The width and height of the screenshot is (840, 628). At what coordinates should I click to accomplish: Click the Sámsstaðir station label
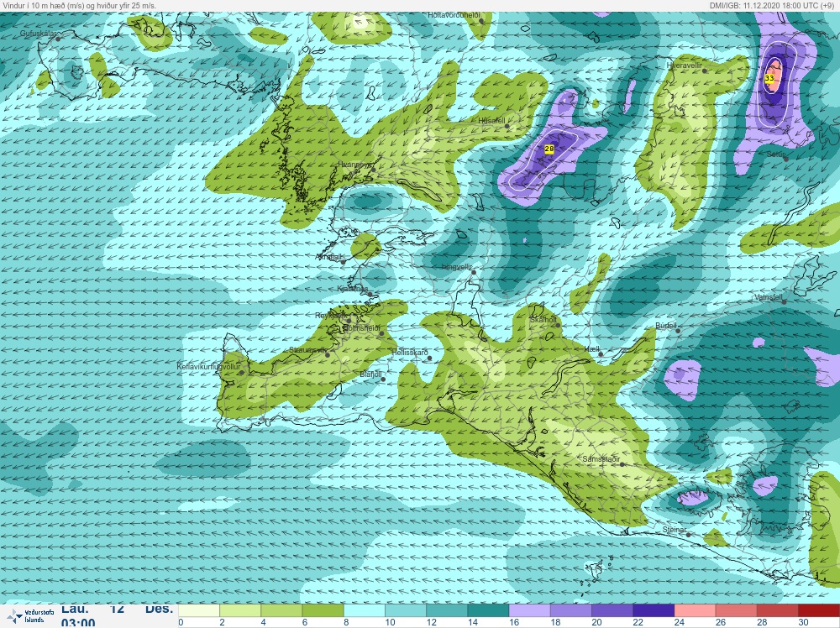point(601,459)
